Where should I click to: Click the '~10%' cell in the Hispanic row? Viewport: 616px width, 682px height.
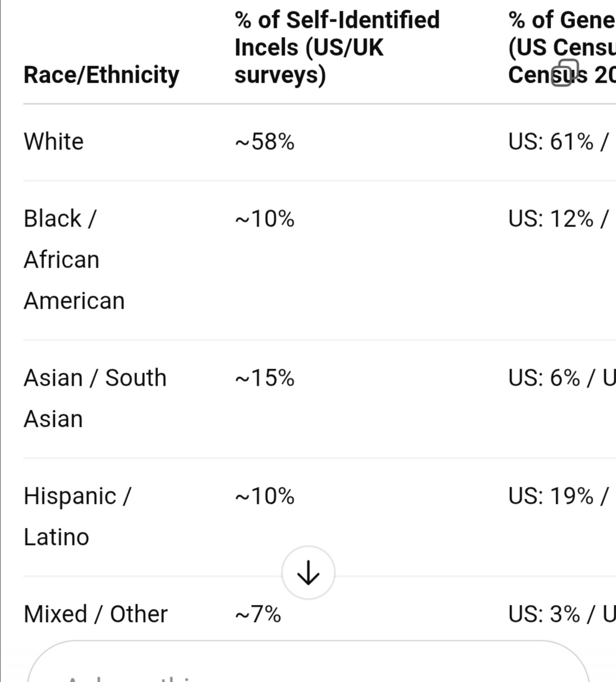point(265,496)
